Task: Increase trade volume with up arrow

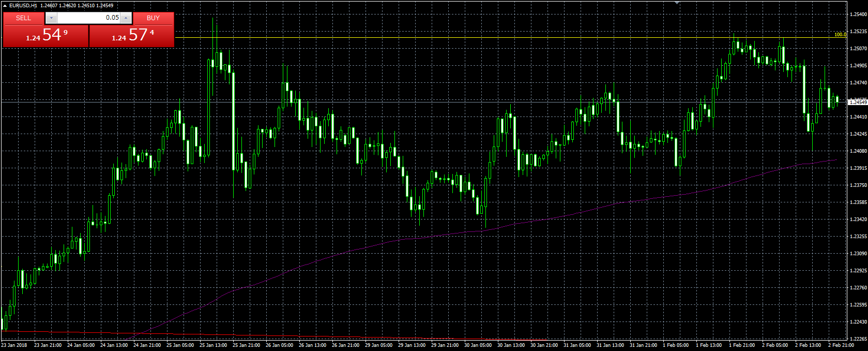Action: tap(126, 18)
